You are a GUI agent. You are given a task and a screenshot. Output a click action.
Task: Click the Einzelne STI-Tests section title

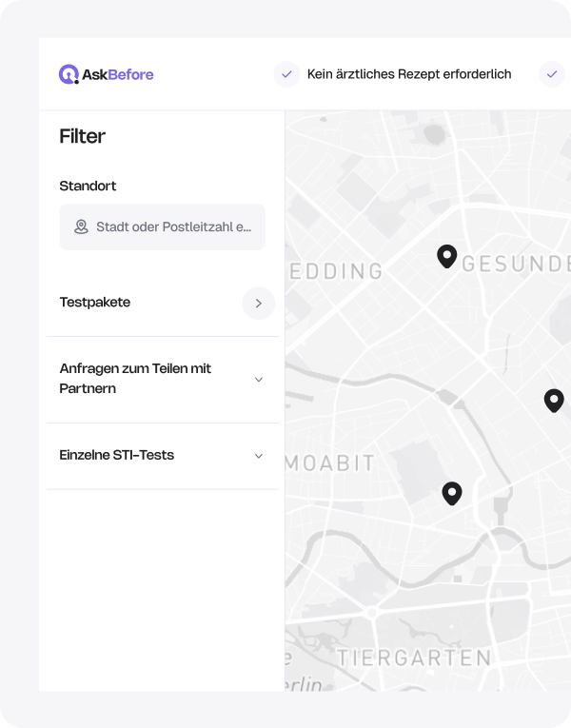point(116,455)
